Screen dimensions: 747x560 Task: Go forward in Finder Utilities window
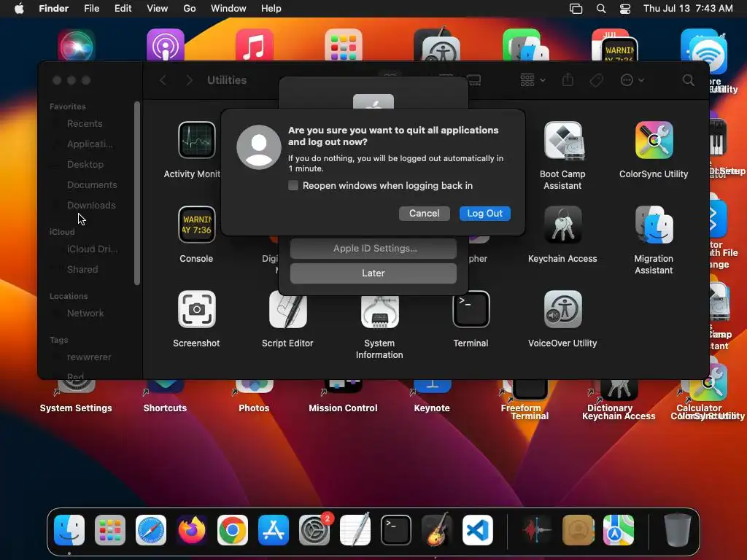189,80
